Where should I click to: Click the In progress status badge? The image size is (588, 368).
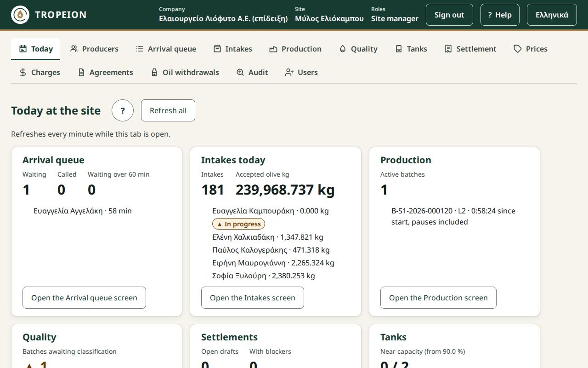point(238,224)
